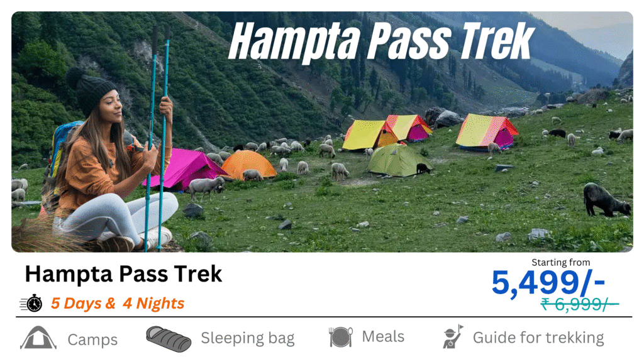Click the Meals label

pyautogui.click(x=383, y=337)
